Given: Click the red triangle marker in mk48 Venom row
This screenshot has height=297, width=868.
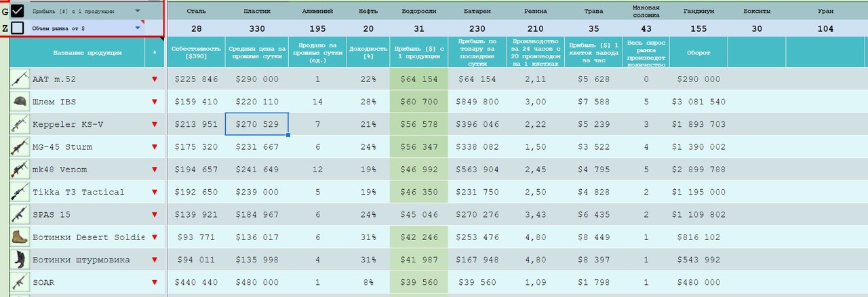Looking at the screenshot, I should 155,170.
